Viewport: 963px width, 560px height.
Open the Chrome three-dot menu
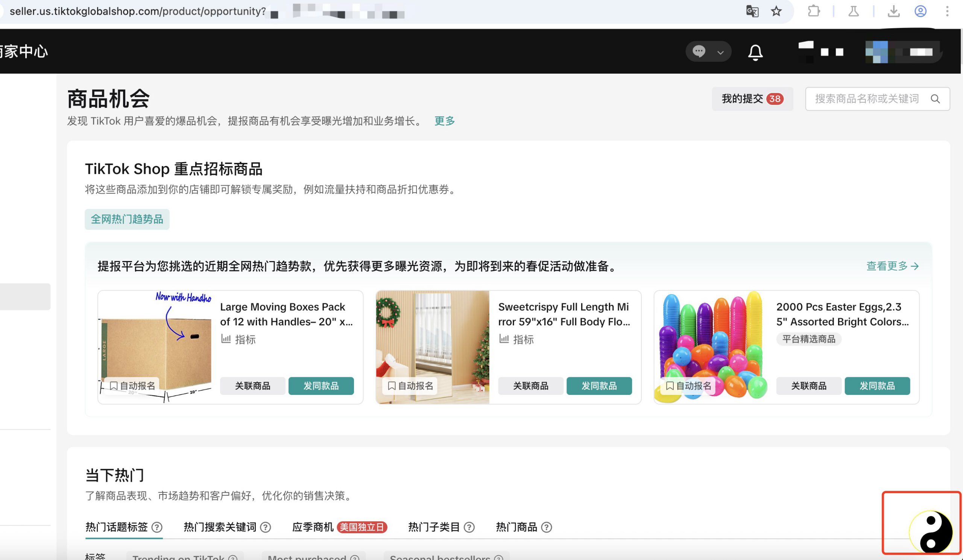tap(947, 11)
